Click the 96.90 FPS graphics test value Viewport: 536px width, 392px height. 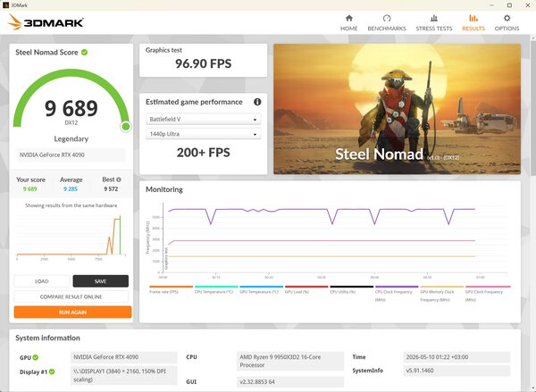click(203, 63)
